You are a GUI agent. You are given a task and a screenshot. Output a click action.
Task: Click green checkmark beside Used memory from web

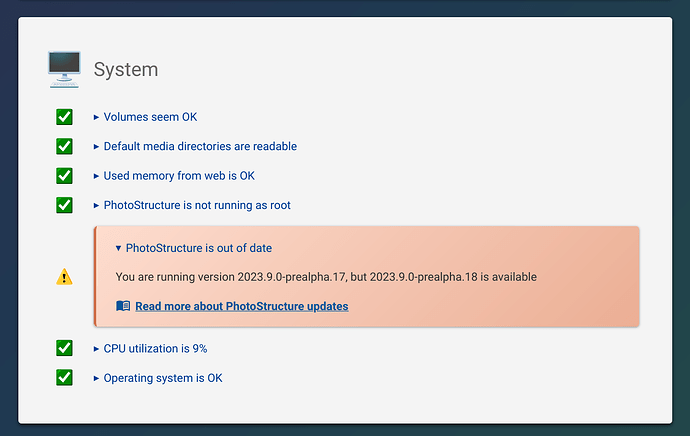tap(64, 176)
